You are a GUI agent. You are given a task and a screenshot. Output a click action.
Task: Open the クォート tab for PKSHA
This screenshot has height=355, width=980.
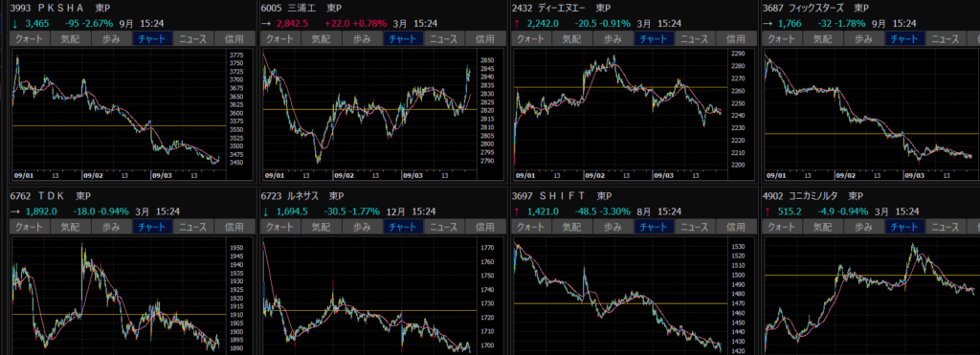pyautogui.click(x=29, y=38)
